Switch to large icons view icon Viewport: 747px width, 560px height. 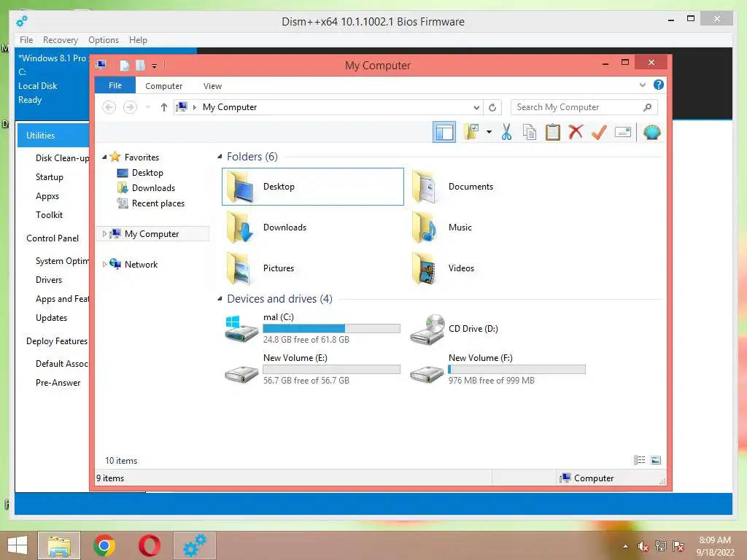click(656, 460)
